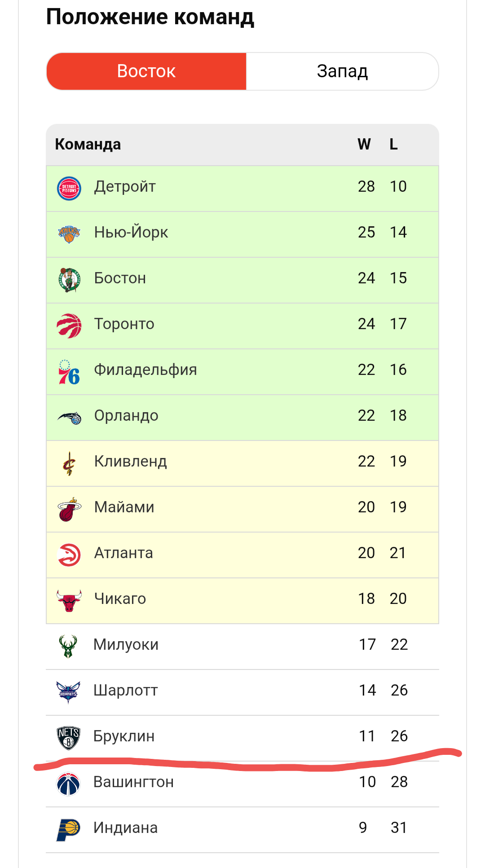The image size is (485, 868).
Task: Open the Нью-Йорк team name link
Action: 131,232
